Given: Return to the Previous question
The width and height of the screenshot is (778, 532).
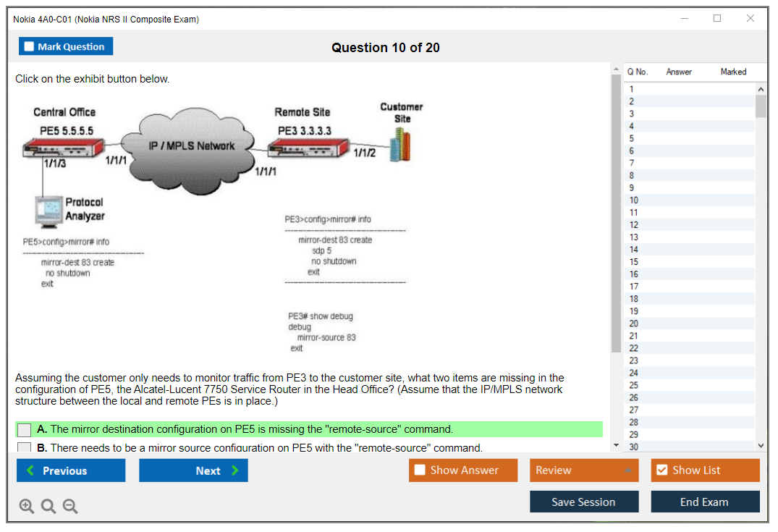Looking at the screenshot, I should coord(71,470).
